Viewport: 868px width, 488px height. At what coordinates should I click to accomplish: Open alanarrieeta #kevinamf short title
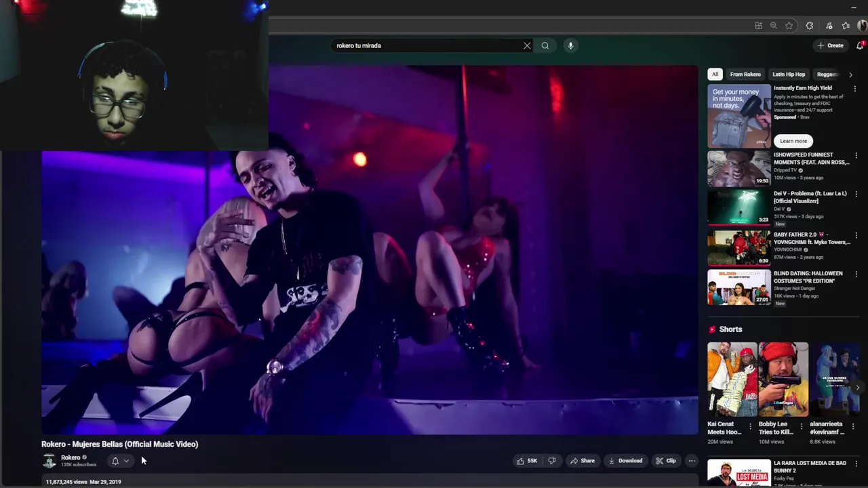pos(827,428)
